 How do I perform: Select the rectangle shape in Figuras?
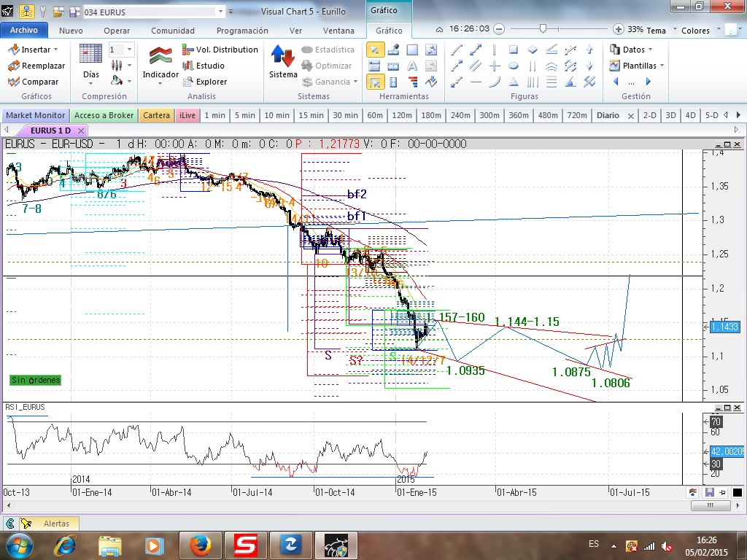(x=514, y=50)
